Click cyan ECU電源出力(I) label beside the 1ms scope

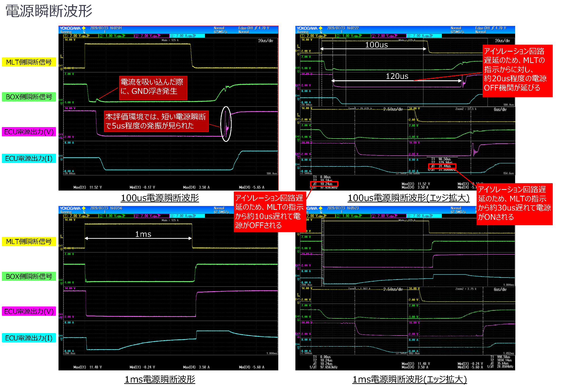coord(29,338)
